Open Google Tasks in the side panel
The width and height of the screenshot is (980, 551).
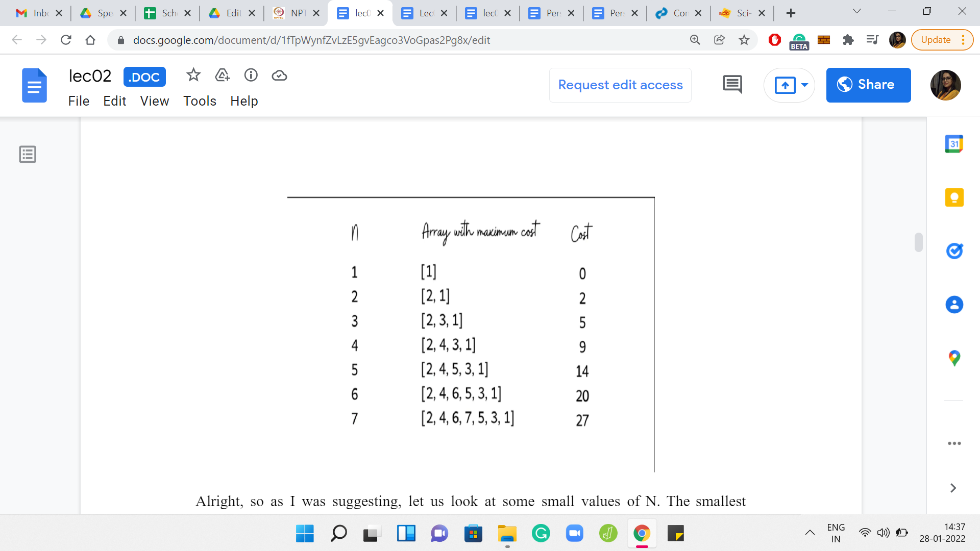(x=953, y=251)
